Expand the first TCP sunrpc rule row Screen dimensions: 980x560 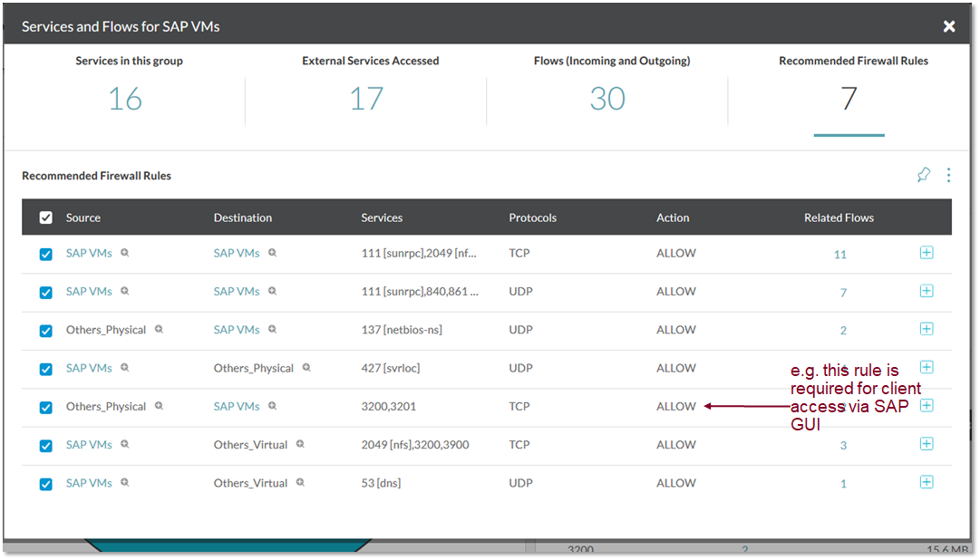(x=927, y=253)
